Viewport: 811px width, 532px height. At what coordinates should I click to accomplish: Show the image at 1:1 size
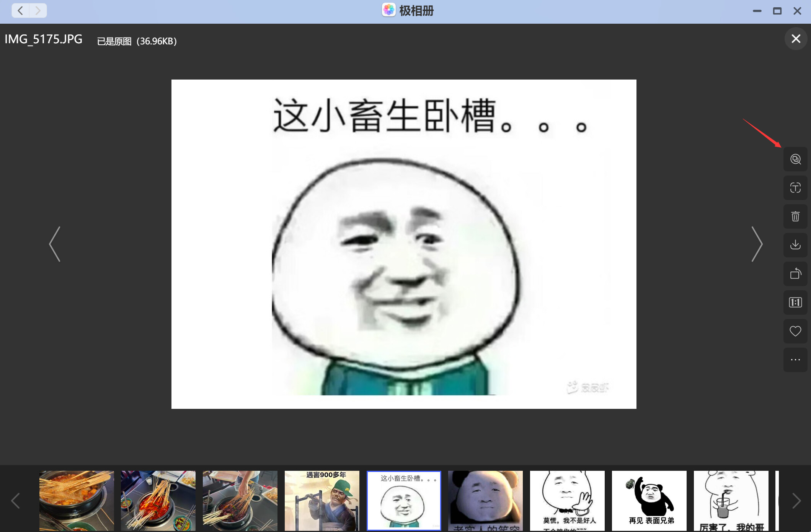pos(795,303)
